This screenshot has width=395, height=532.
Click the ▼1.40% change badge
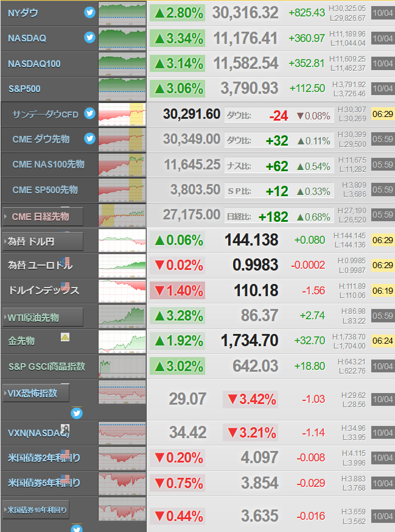pyautogui.click(x=178, y=291)
